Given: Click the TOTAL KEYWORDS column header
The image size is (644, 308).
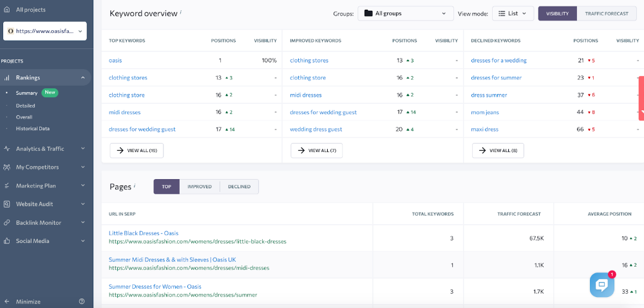Looking at the screenshot, I should coord(433,214).
